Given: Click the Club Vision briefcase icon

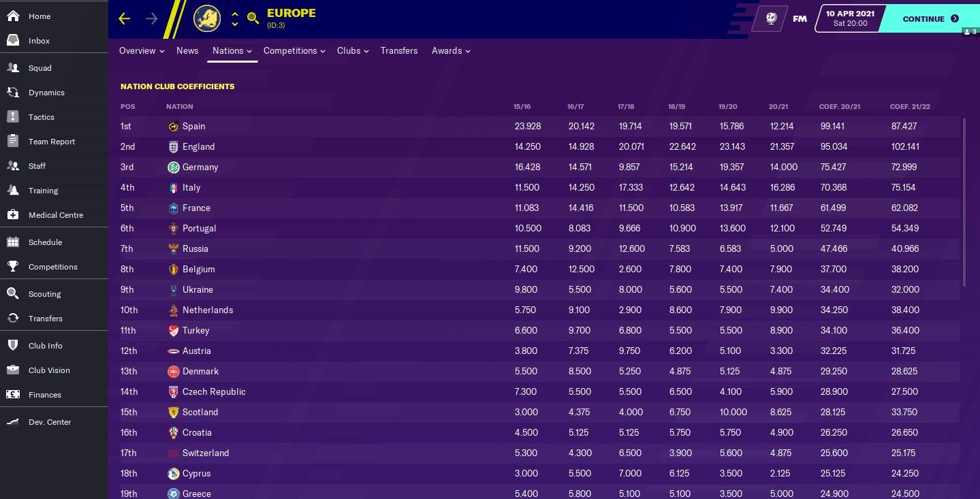Looking at the screenshot, I should tap(13, 370).
